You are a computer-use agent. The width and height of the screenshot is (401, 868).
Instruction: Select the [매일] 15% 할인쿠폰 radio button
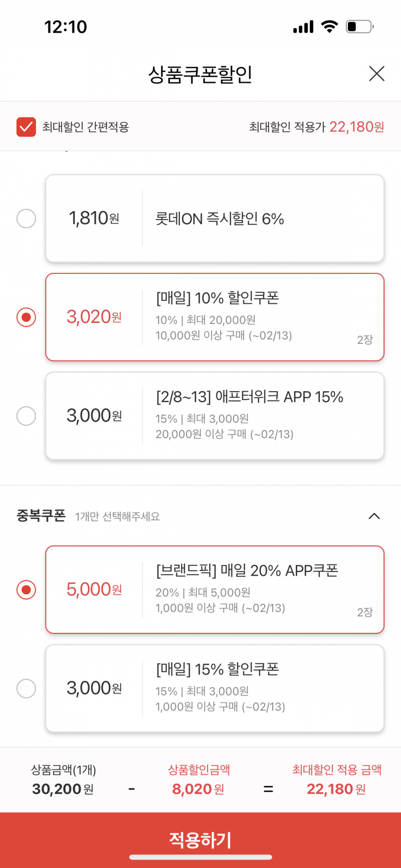pos(26,688)
